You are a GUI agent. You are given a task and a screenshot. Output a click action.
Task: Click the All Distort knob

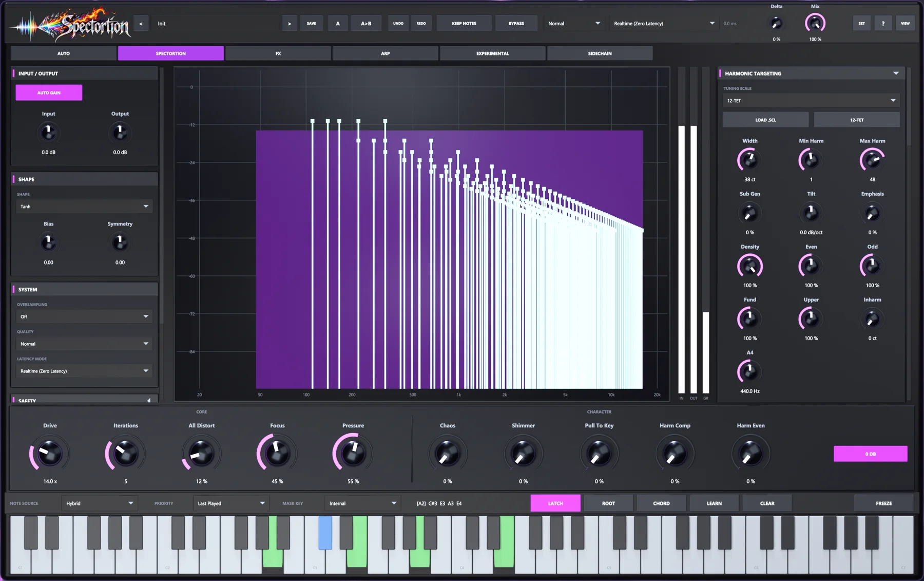point(201,454)
